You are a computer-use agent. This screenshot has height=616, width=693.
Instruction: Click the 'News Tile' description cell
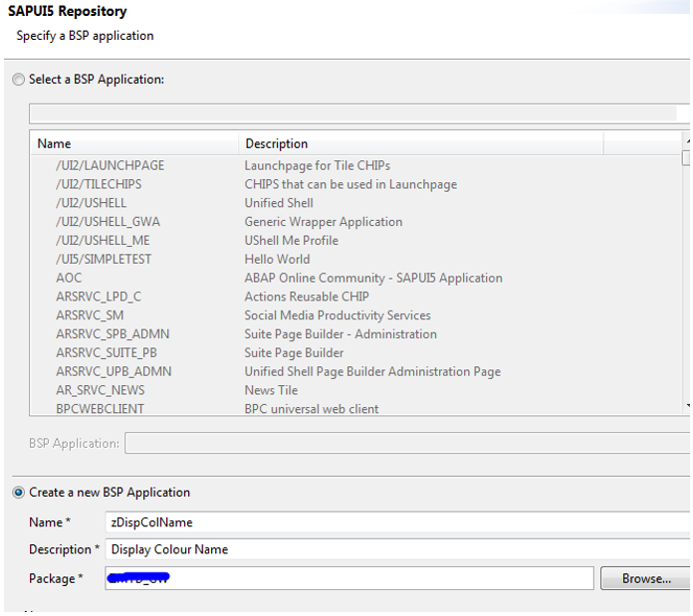[x=272, y=390]
